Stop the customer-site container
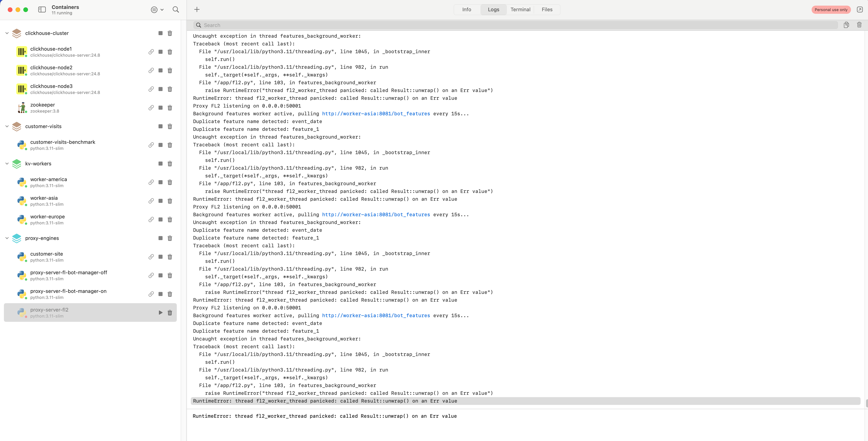 pyautogui.click(x=160, y=257)
